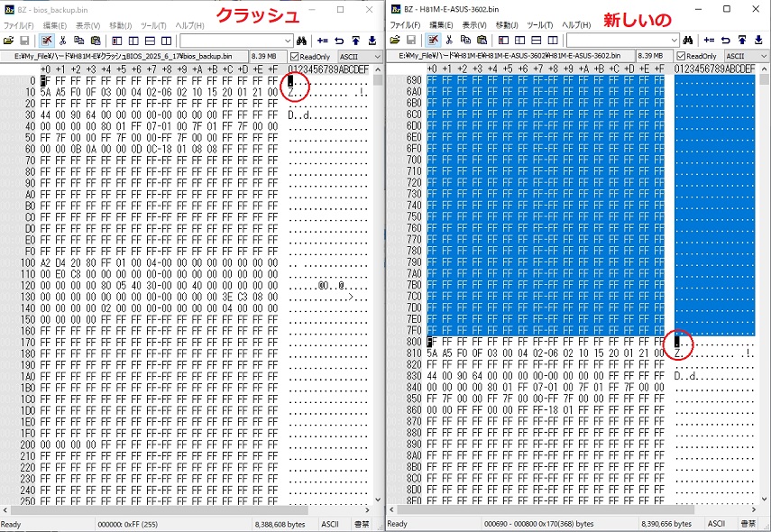Toggle ReadOnly checkbox in H81M-E-ASUS-3602.bin window
Screen dimensions: 771x532
point(680,56)
